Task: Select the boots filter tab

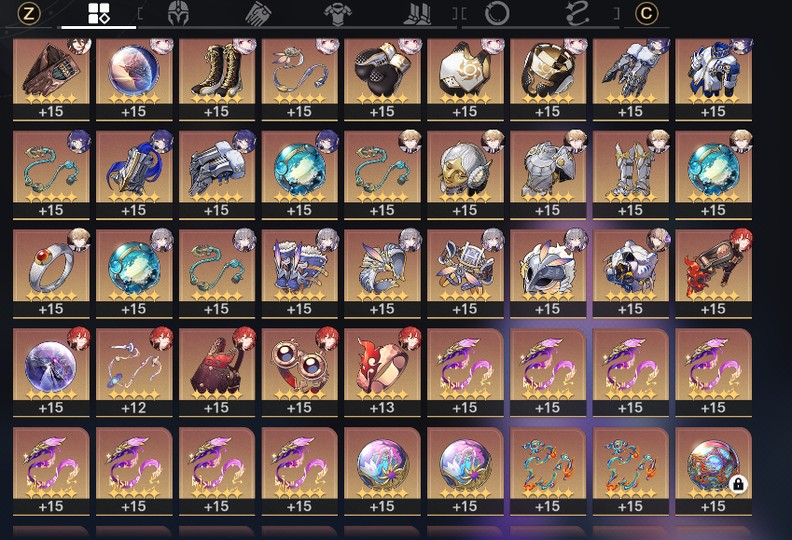Action: tap(417, 14)
